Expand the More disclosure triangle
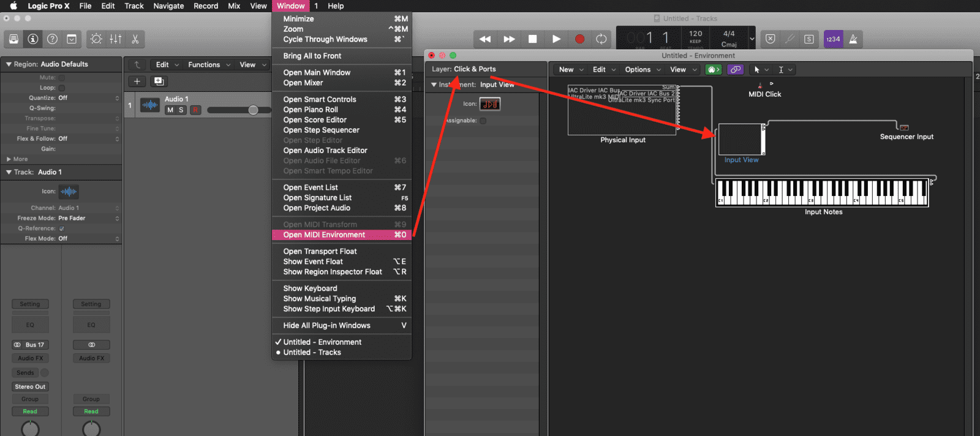Image resolution: width=980 pixels, height=436 pixels. tap(9, 159)
